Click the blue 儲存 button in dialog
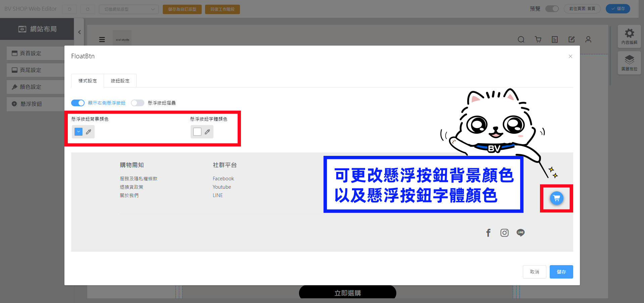 tap(561, 272)
